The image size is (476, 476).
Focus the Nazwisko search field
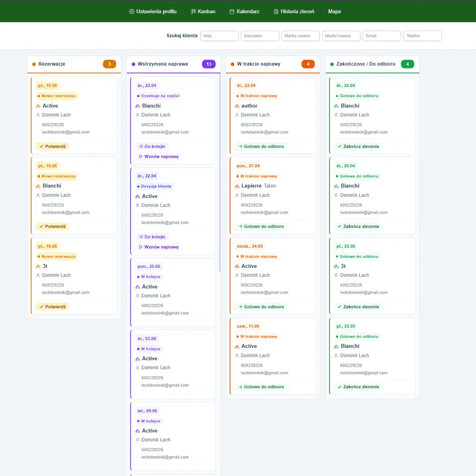tap(260, 36)
